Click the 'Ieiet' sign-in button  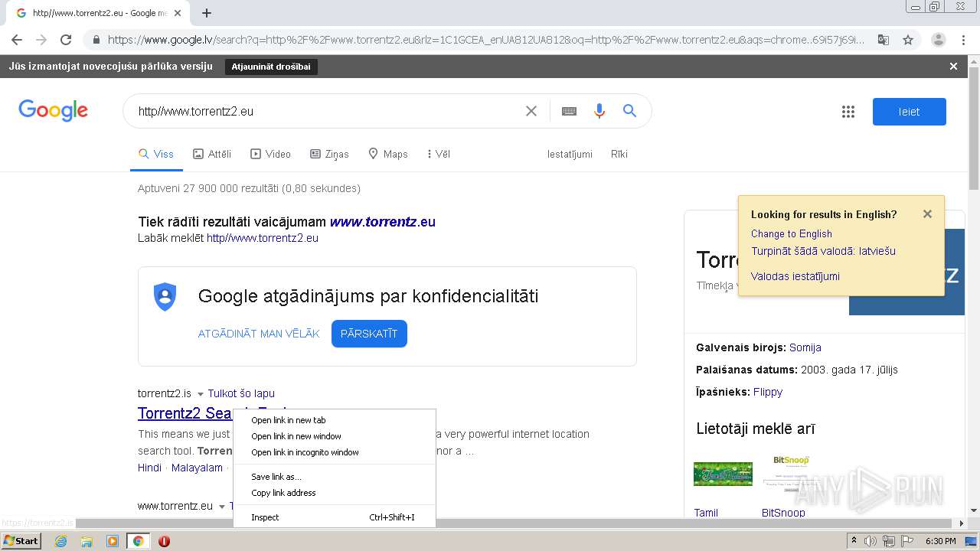pyautogui.click(x=910, y=112)
